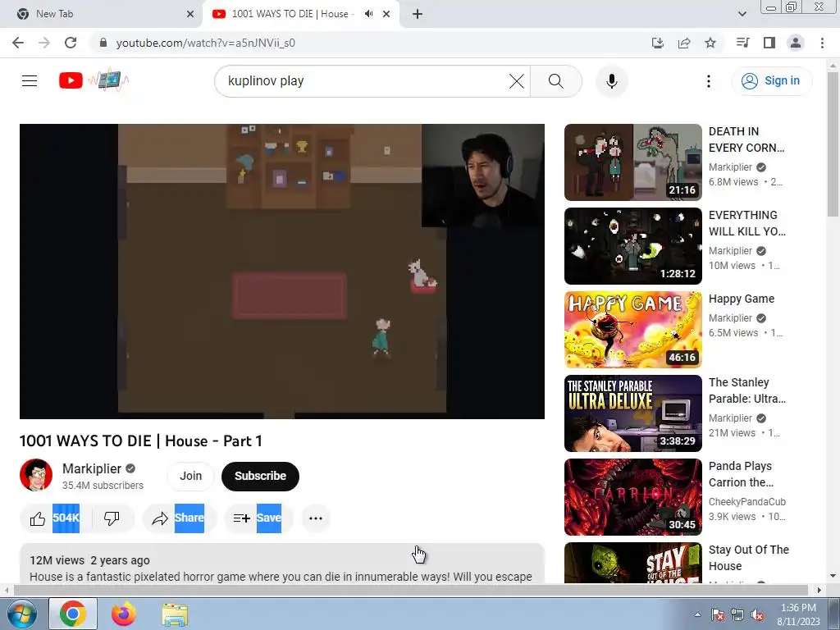Open YouTube settings three-dot menu
The image size is (840, 630).
(x=708, y=81)
